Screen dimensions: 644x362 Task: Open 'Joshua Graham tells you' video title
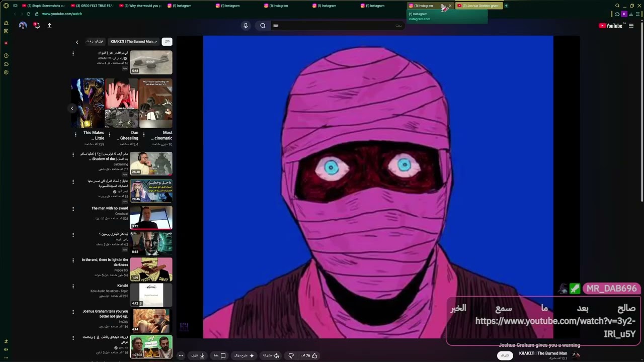[105, 314]
